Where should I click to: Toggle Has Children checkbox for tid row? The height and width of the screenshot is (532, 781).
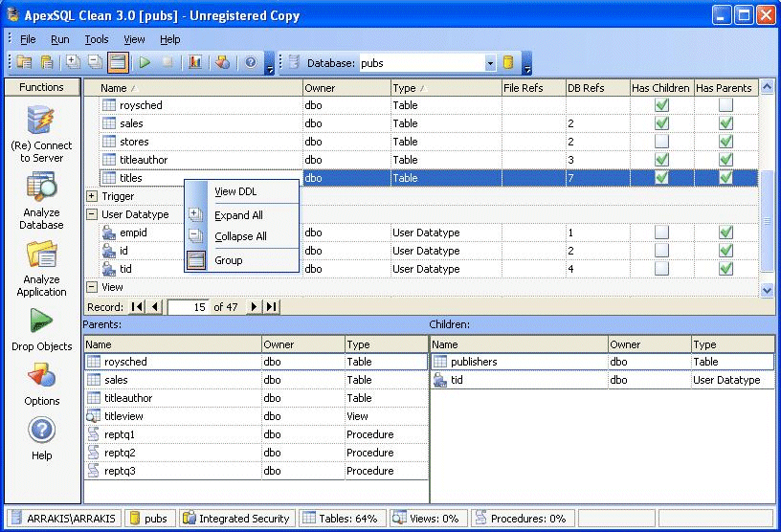(661, 269)
